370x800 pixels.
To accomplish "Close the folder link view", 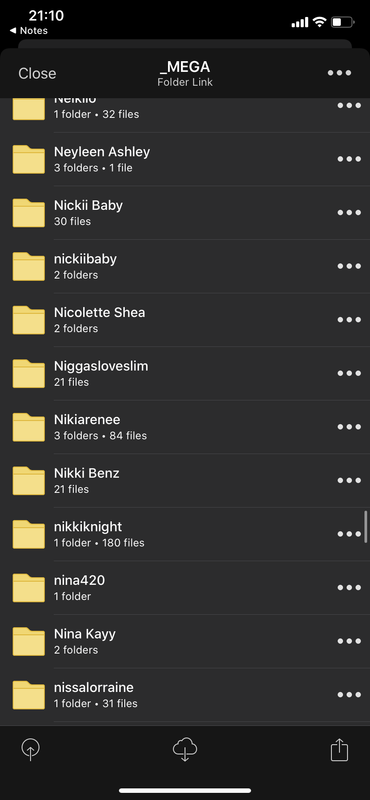I will click(37, 73).
